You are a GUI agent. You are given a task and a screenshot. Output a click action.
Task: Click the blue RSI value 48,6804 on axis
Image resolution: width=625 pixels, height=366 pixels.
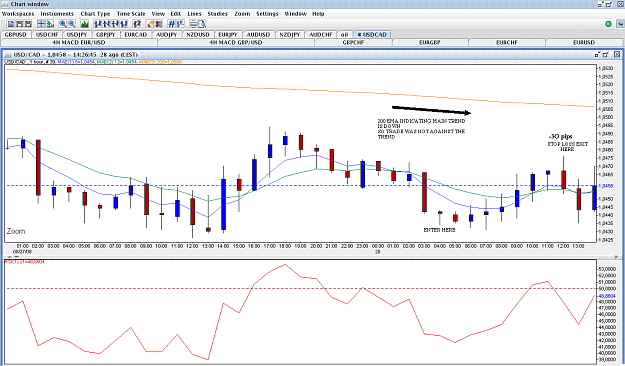pos(607,296)
